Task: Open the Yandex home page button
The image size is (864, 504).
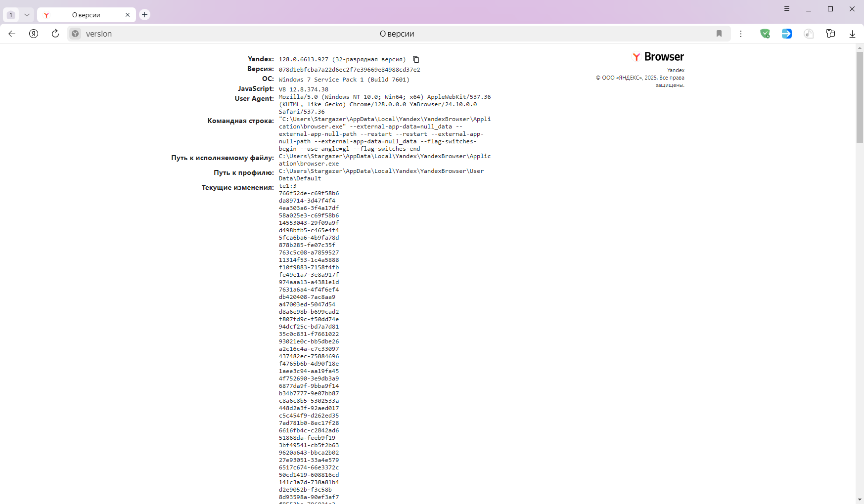Action: tap(34, 34)
